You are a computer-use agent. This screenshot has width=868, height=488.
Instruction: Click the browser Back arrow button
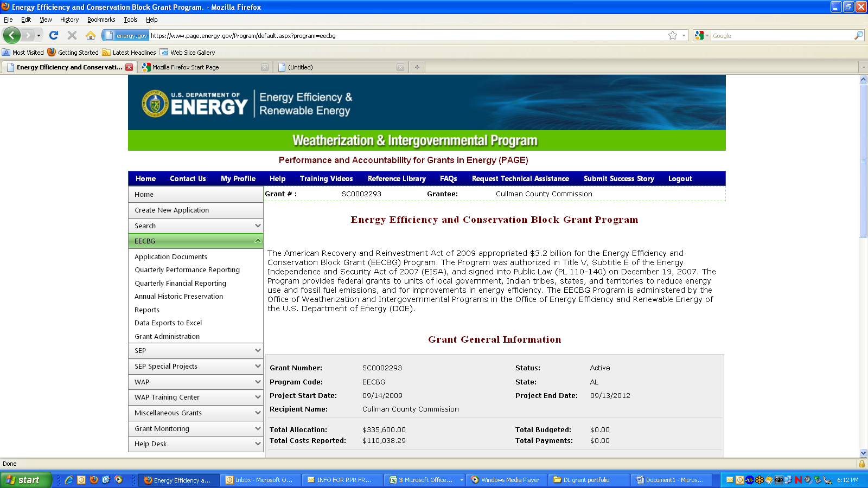[x=11, y=35]
